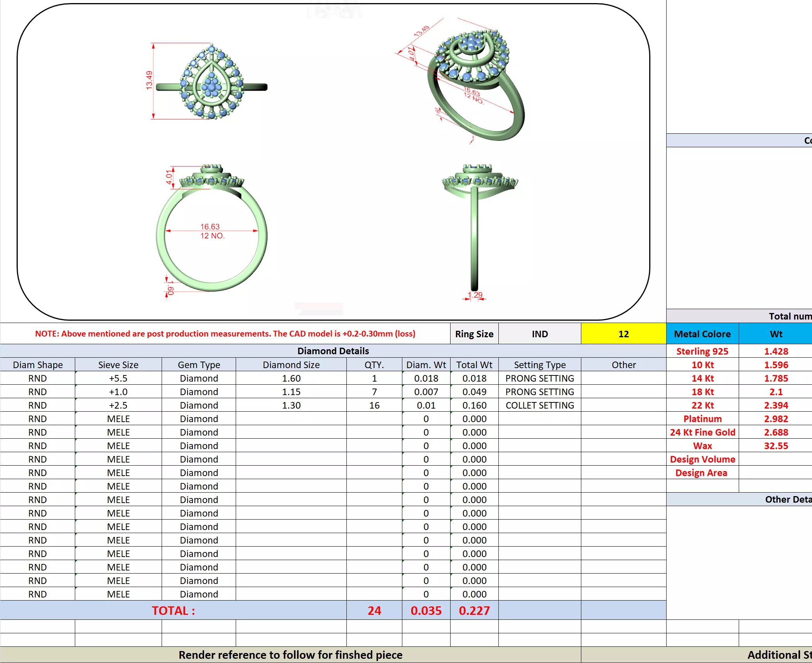Select the COLLET SETTING cell

[x=540, y=405]
